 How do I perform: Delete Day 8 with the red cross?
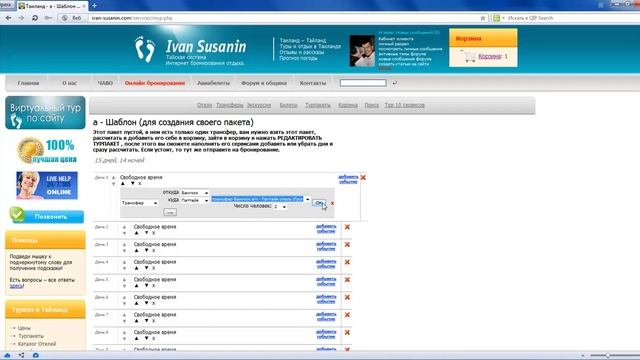tap(347, 332)
